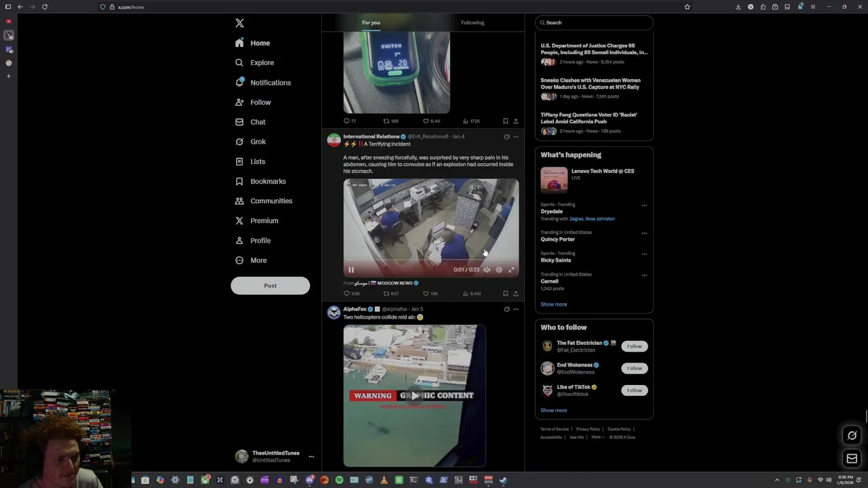
Task: Show more in Who to follow
Action: [x=554, y=410]
